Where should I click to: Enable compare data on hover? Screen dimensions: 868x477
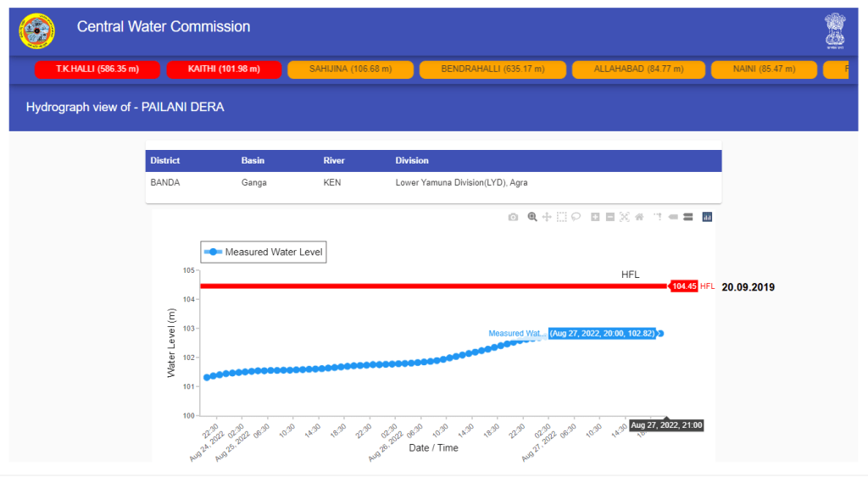687,217
